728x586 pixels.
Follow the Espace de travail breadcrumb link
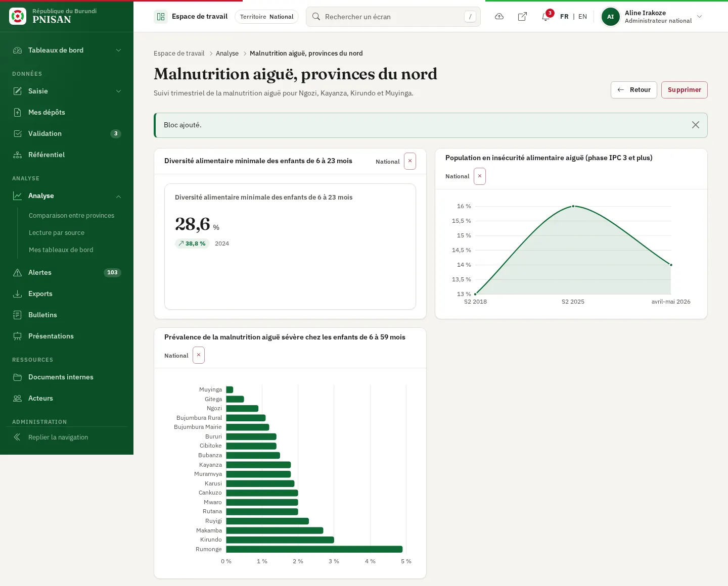[x=179, y=53]
